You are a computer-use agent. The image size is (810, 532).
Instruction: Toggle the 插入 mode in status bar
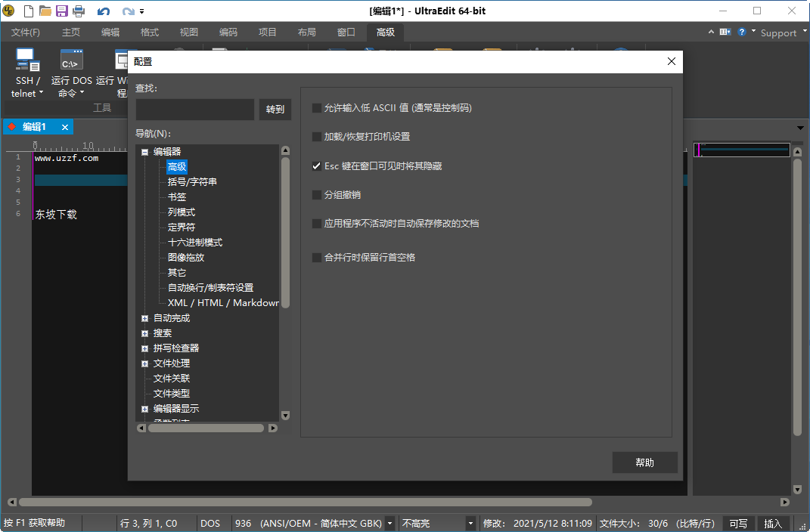coord(773,524)
